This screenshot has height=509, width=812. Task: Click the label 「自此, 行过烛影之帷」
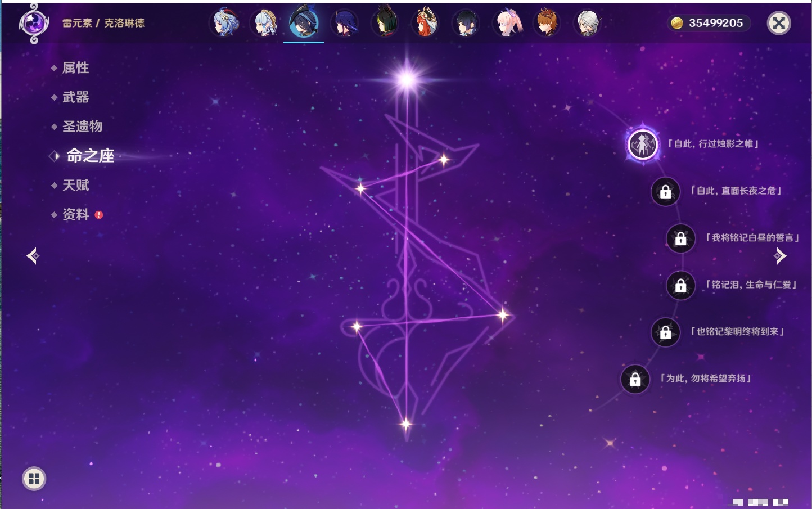tap(713, 144)
